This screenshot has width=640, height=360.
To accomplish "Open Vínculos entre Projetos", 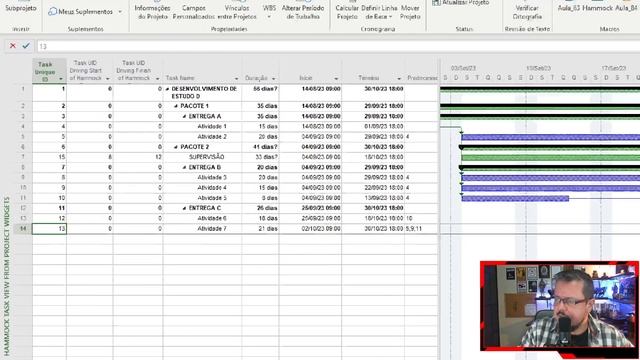I will click(237, 11).
